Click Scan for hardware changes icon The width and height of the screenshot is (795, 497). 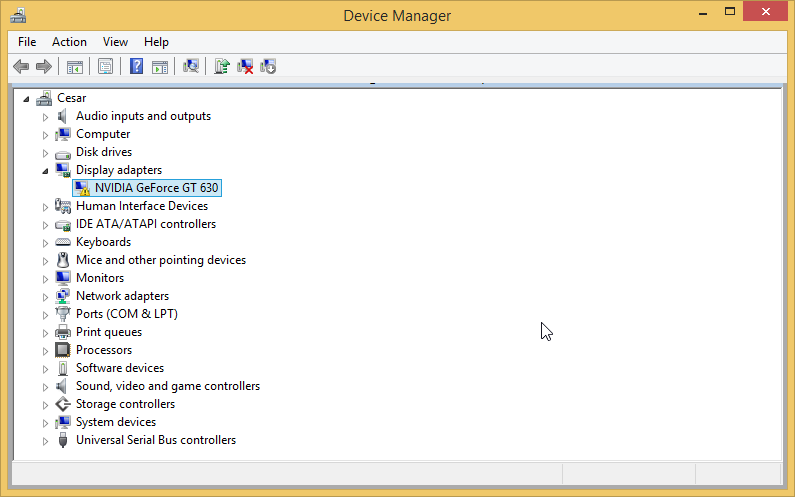(x=191, y=66)
